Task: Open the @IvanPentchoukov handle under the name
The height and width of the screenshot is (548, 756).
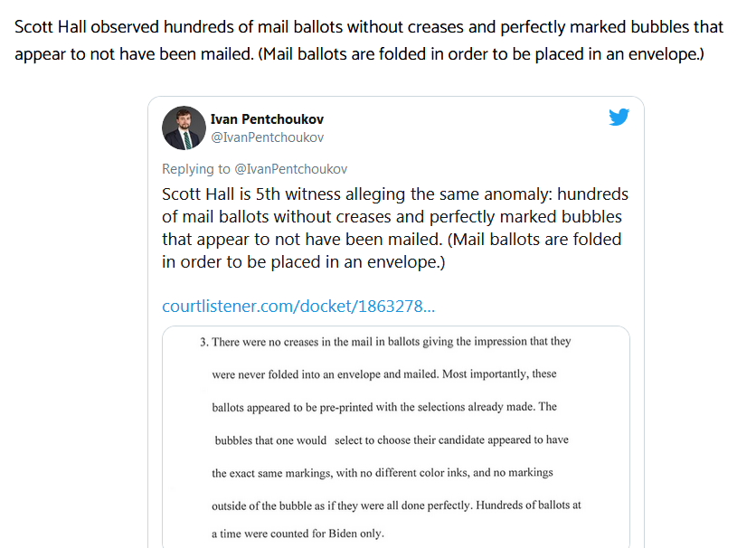Action: click(x=267, y=137)
